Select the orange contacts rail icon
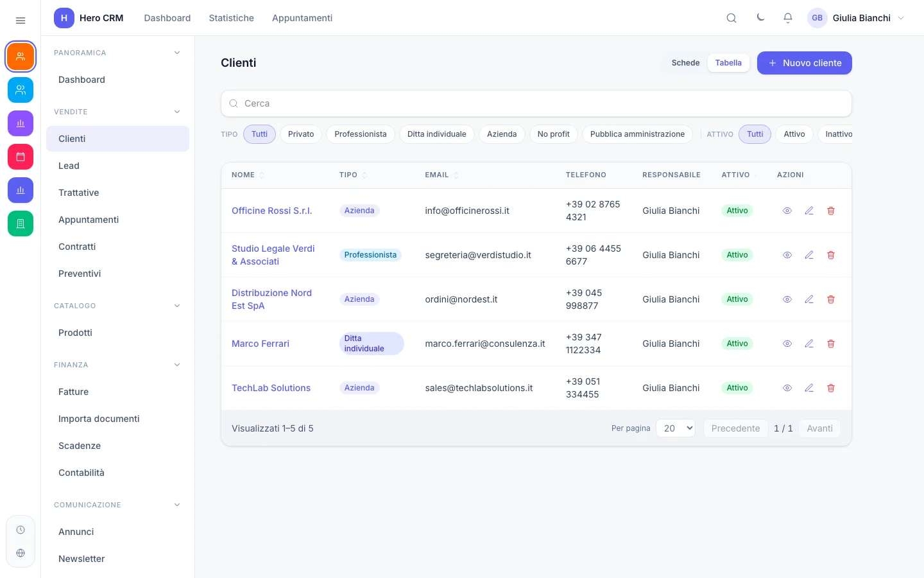Image resolution: width=924 pixels, height=578 pixels. tap(21, 57)
